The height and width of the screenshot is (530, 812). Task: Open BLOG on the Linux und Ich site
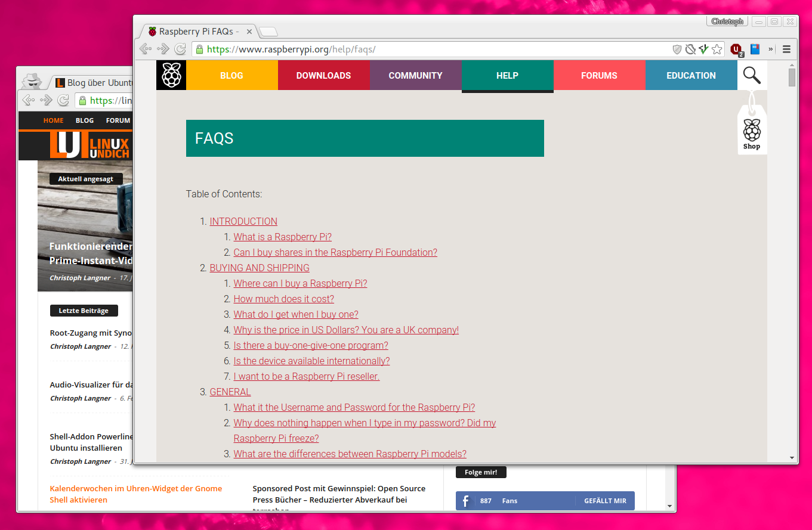coord(85,120)
